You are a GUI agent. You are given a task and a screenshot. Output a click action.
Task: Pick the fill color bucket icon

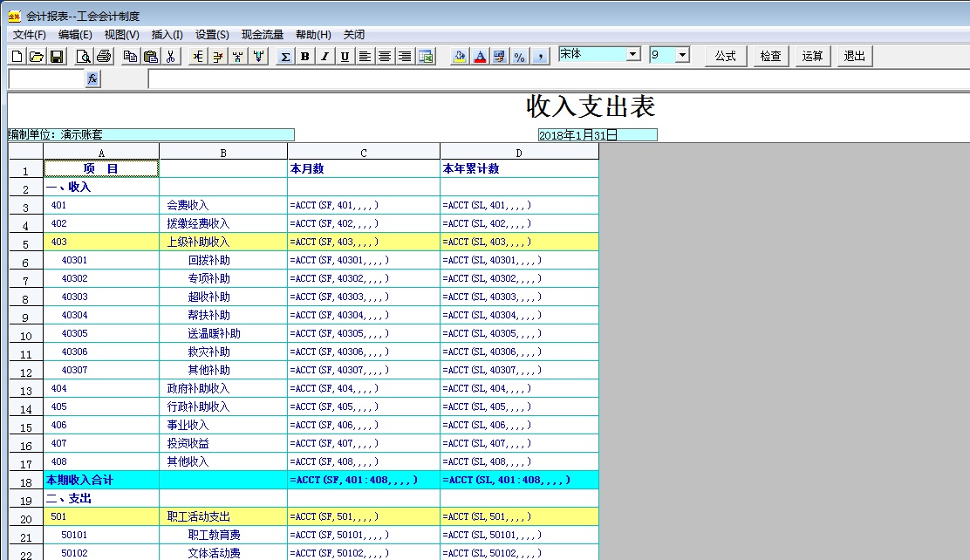coord(460,57)
